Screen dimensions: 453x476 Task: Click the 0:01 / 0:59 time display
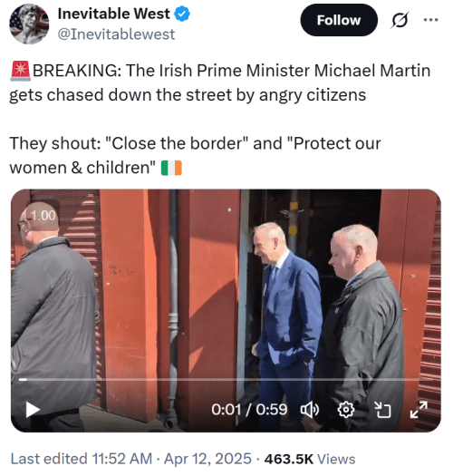pyautogui.click(x=249, y=410)
